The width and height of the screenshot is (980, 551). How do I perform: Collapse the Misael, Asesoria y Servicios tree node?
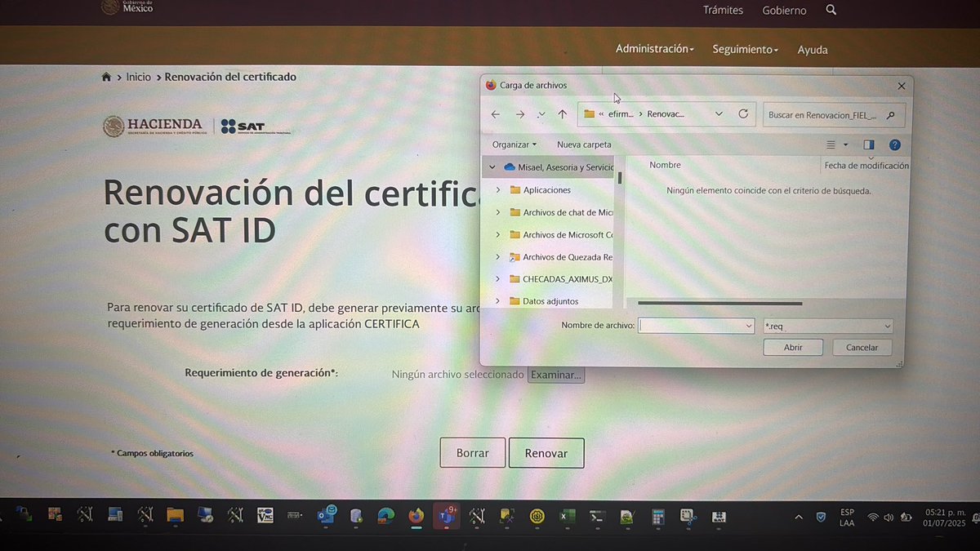coord(492,167)
